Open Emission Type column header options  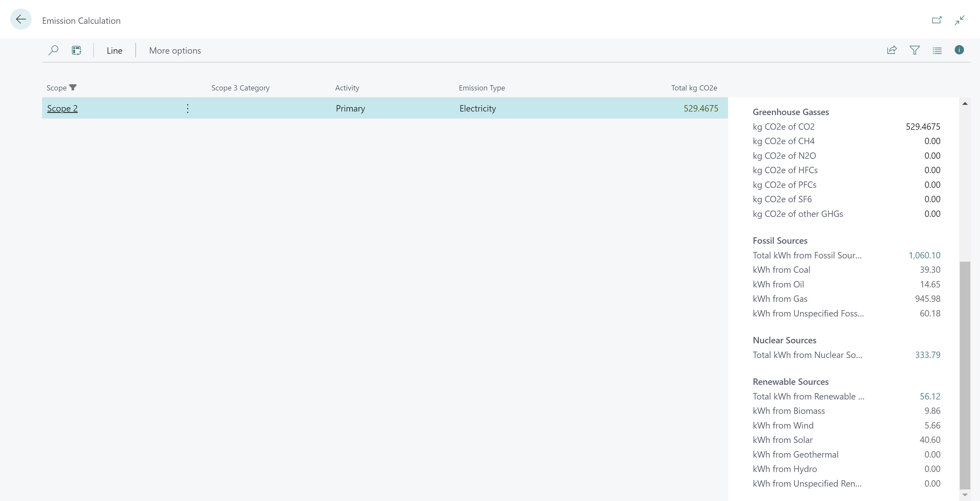(x=482, y=88)
